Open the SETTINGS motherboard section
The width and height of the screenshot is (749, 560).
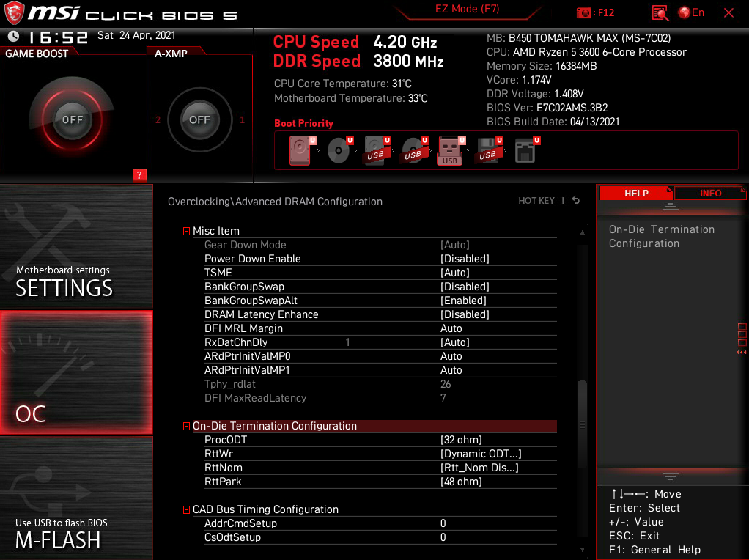point(76,246)
